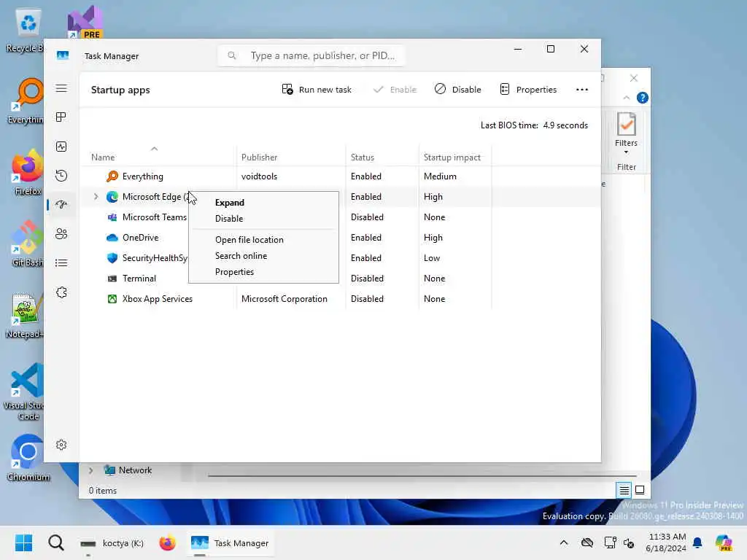Click koctya (K:) taskbar button
The height and width of the screenshot is (560, 747).
pos(112,542)
